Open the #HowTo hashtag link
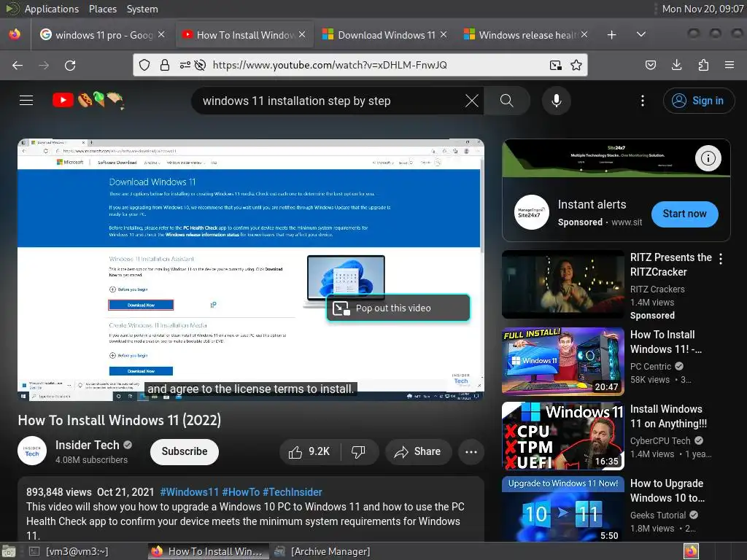Image resolution: width=747 pixels, height=560 pixels. click(x=241, y=492)
